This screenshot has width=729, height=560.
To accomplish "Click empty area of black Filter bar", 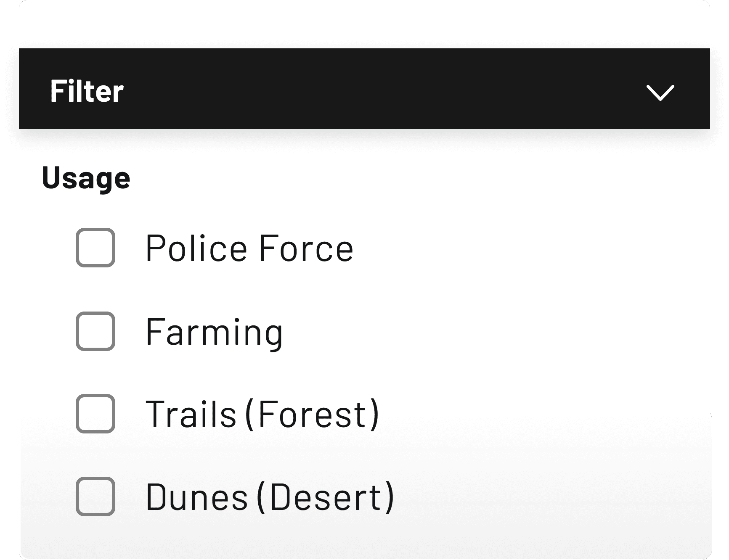I will coord(379,89).
